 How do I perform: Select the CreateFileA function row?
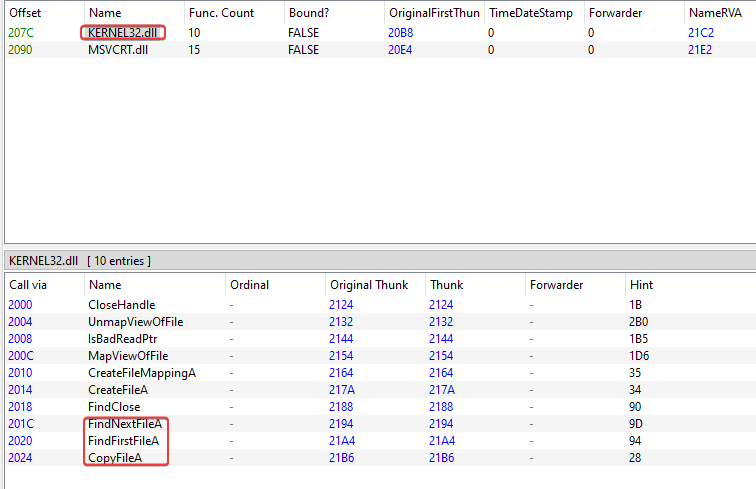pos(380,390)
